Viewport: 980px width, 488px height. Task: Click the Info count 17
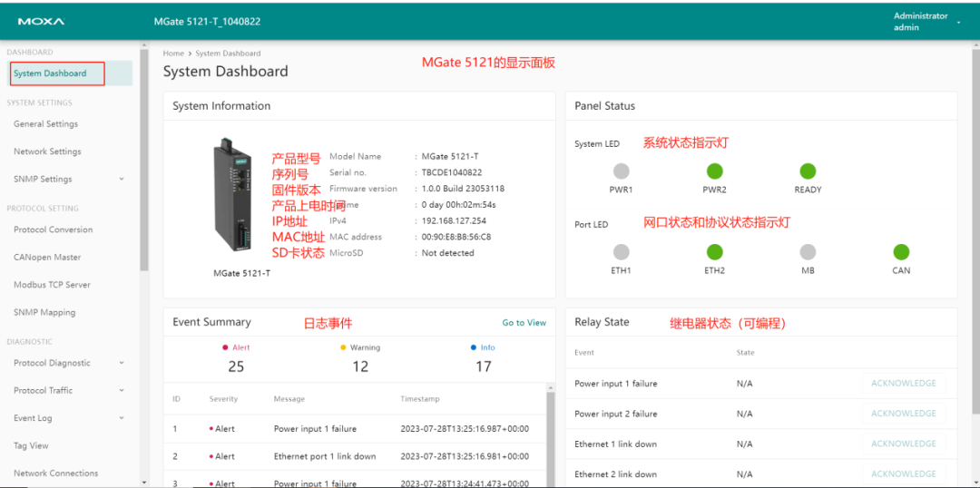pyautogui.click(x=483, y=366)
